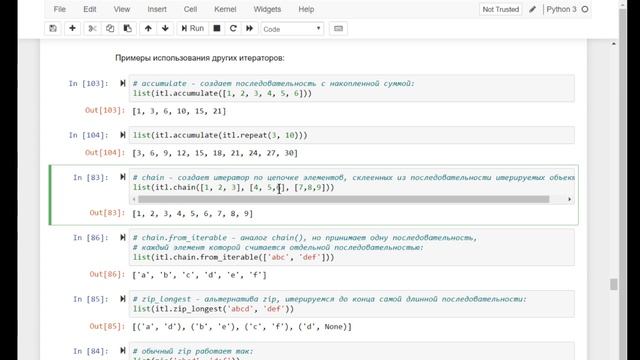
Task: Click the output [3, 6, 9, 12, 15, 18, 21, 24, 27, 30]
Action: pyautogui.click(x=215, y=153)
